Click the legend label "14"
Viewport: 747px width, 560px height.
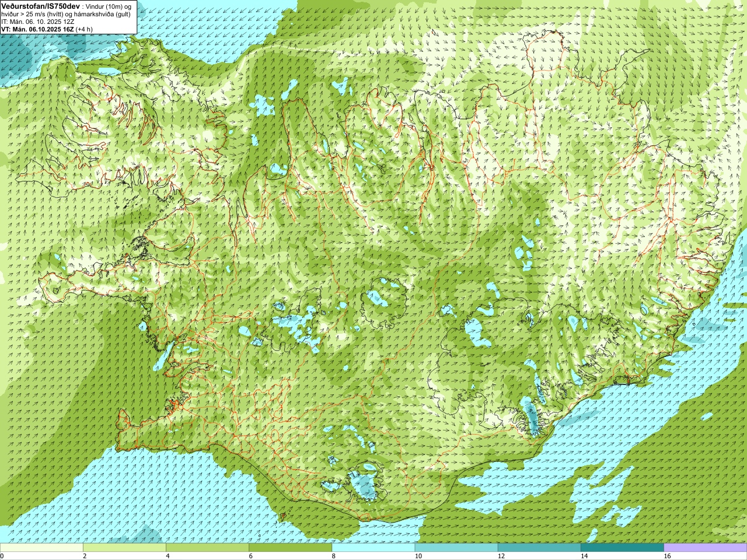(x=584, y=556)
